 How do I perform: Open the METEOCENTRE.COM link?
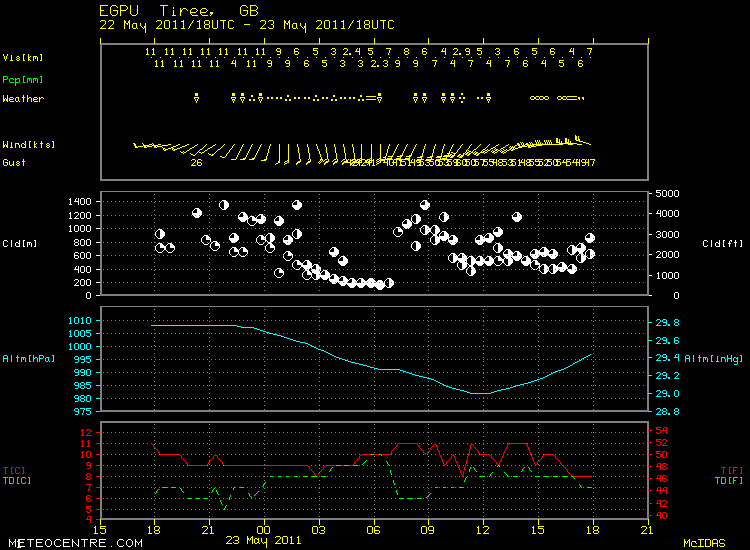click(x=58, y=542)
